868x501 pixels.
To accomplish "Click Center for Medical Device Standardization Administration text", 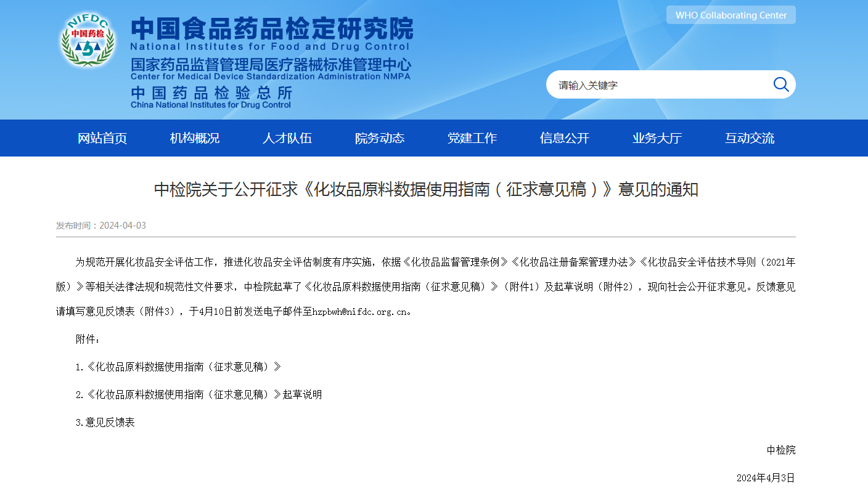I will (270, 76).
